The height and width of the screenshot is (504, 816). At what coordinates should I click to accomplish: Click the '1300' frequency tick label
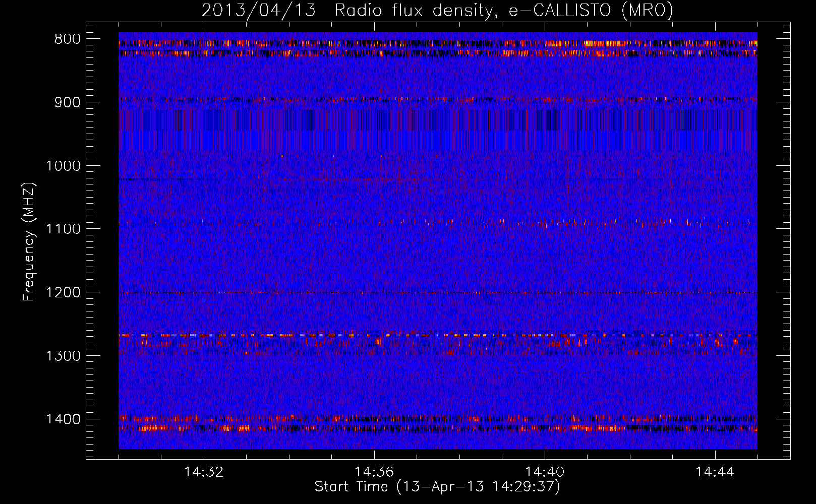63,356
